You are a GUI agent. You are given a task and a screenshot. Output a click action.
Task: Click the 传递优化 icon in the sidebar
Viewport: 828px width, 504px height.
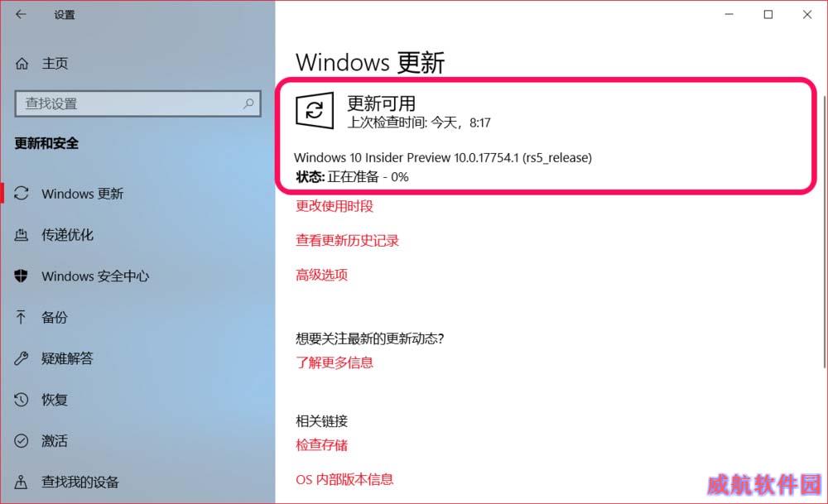(22, 235)
